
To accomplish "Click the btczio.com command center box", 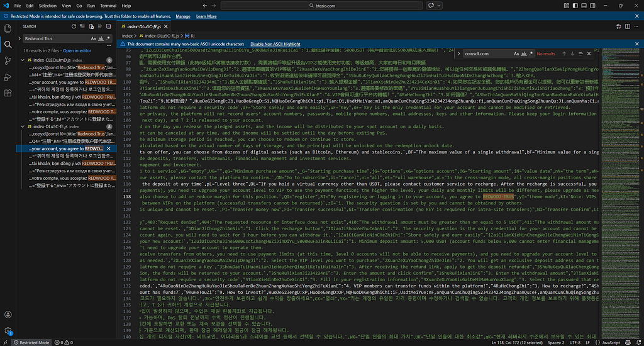I will [321, 6].
